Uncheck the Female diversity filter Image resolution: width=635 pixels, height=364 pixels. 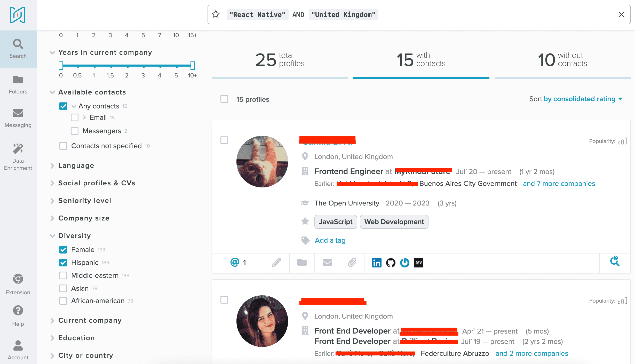pos(63,249)
